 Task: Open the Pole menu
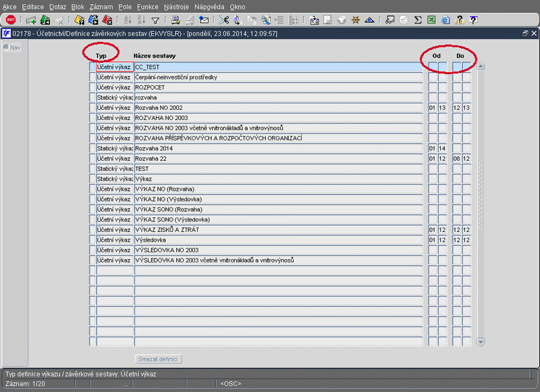(x=125, y=7)
